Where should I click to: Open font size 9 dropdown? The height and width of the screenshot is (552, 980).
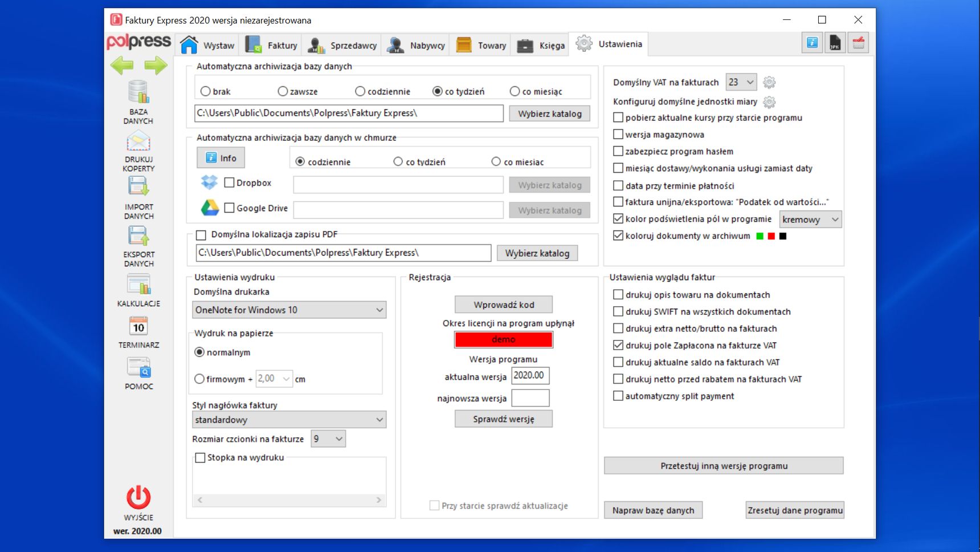coord(328,439)
